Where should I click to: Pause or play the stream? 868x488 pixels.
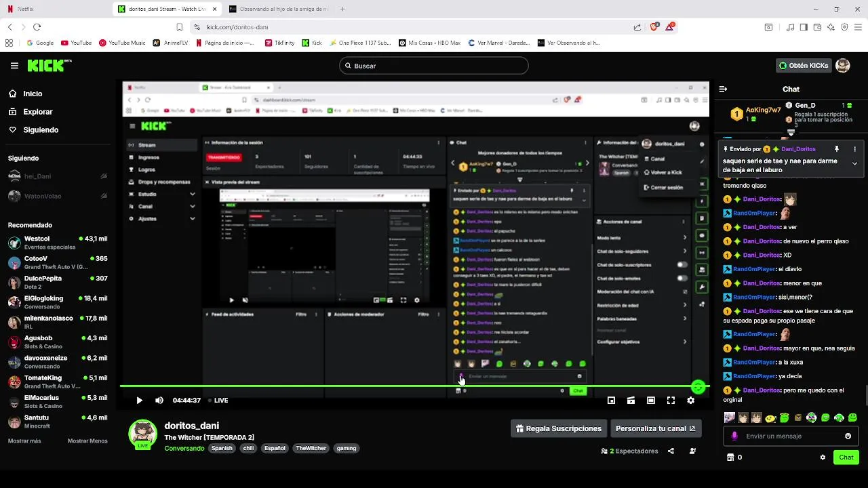click(139, 401)
